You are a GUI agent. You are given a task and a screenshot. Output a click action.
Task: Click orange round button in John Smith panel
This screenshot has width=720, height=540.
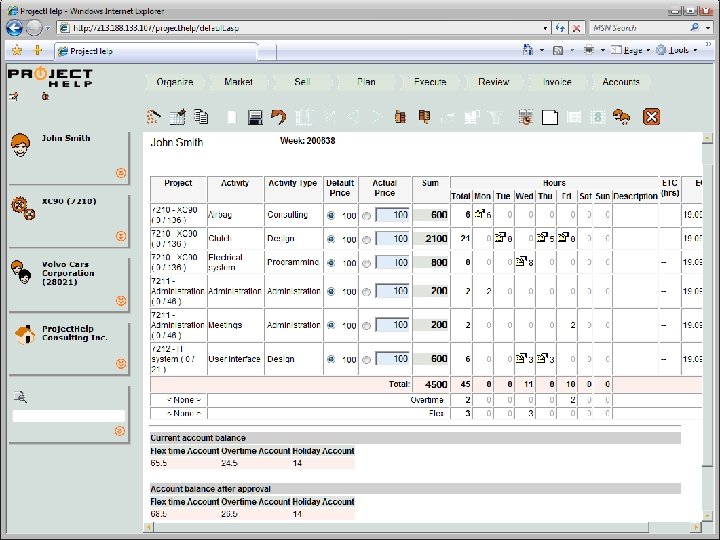click(x=121, y=173)
